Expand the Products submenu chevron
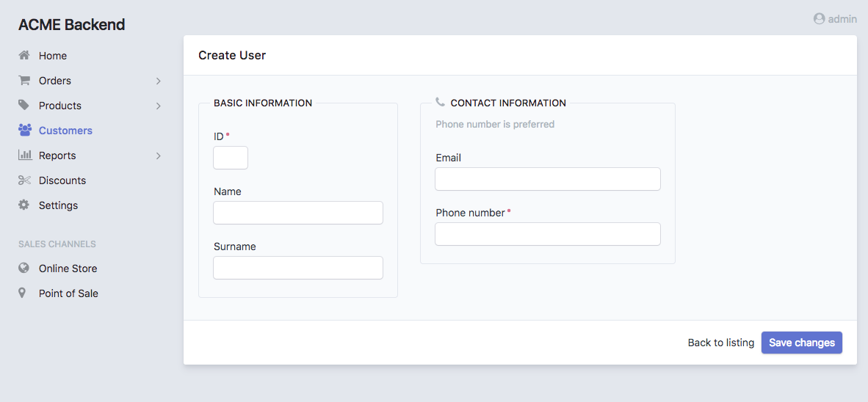The image size is (868, 402). (159, 106)
